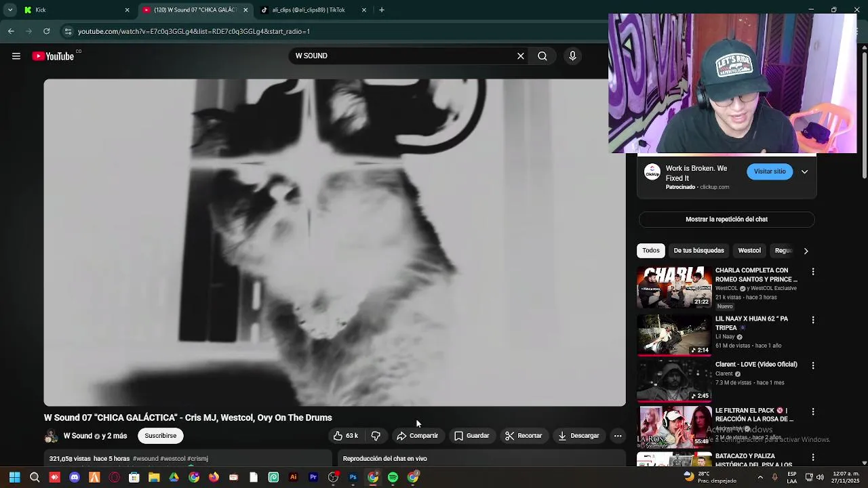
Task: Open Windows Start menu
Action: click(x=14, y=478)
